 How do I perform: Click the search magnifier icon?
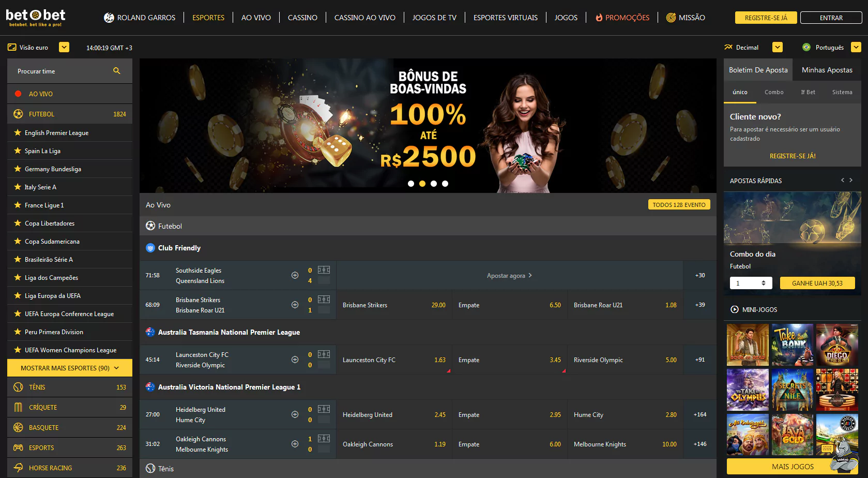click(117, 71)
